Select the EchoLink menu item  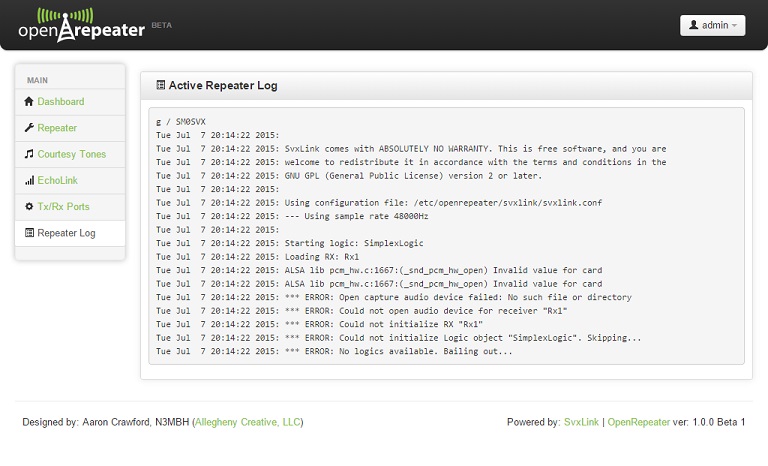[x=57, y=181]
